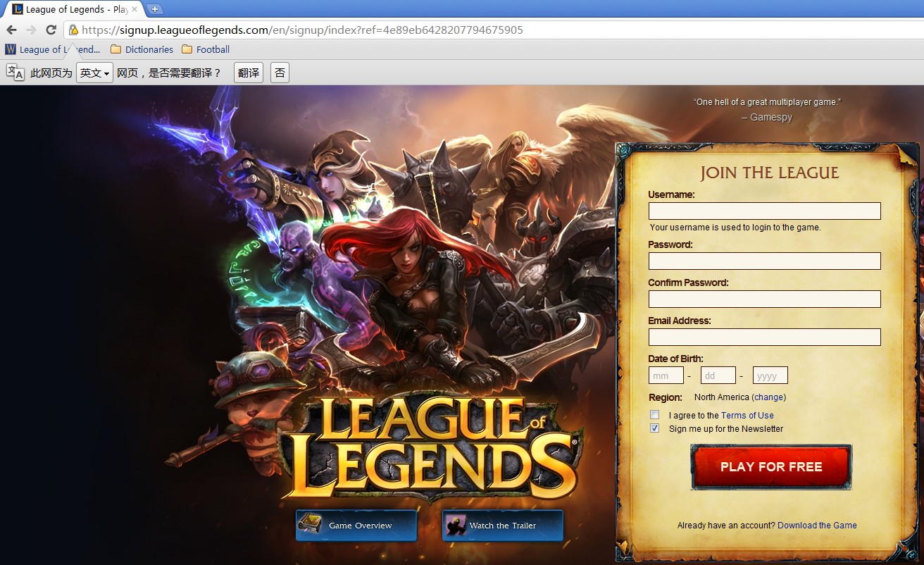The image size is (924, 565).
Task: Reload the page with the refresh icon
Action: tap(51, 30)
